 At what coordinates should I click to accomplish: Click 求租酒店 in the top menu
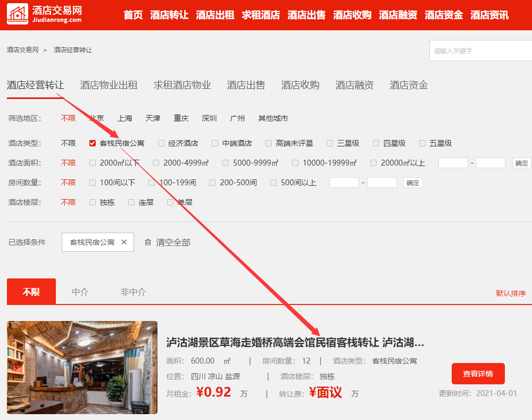click(261, 15)
